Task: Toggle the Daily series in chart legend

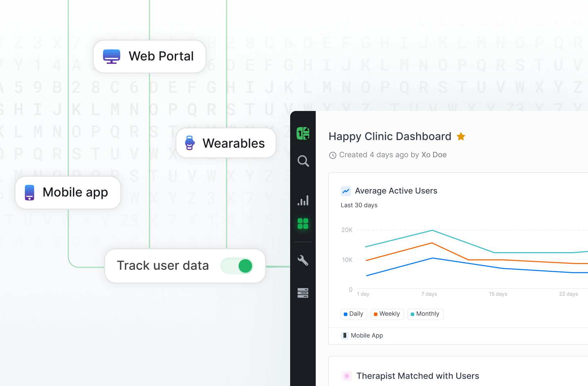Action: pos(353,314)
